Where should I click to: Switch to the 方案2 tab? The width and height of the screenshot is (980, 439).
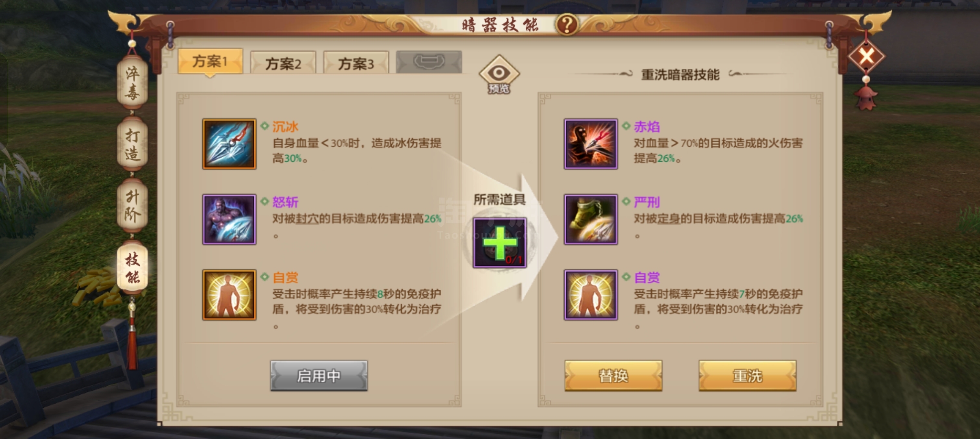(x=283, y=63)
